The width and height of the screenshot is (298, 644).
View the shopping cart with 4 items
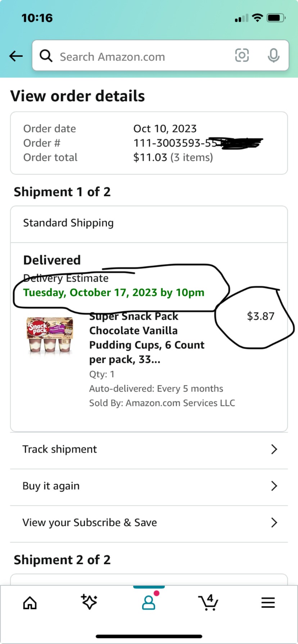click(208, 603)
